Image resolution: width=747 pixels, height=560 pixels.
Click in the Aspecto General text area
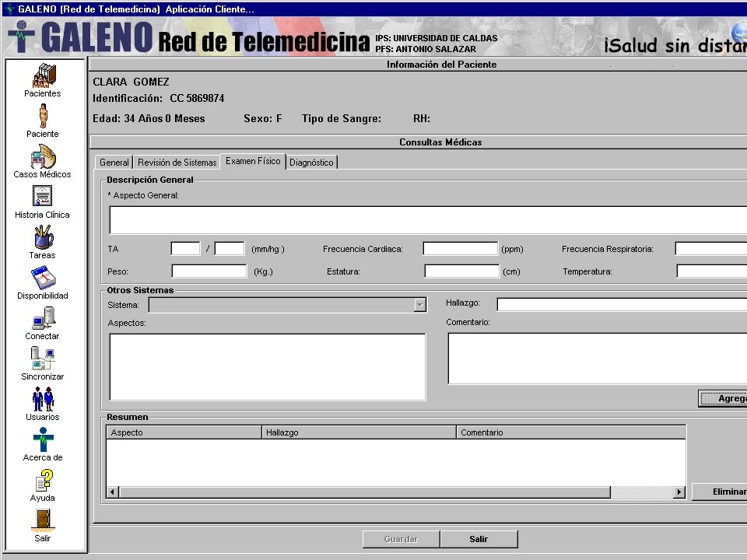point(428,220)
